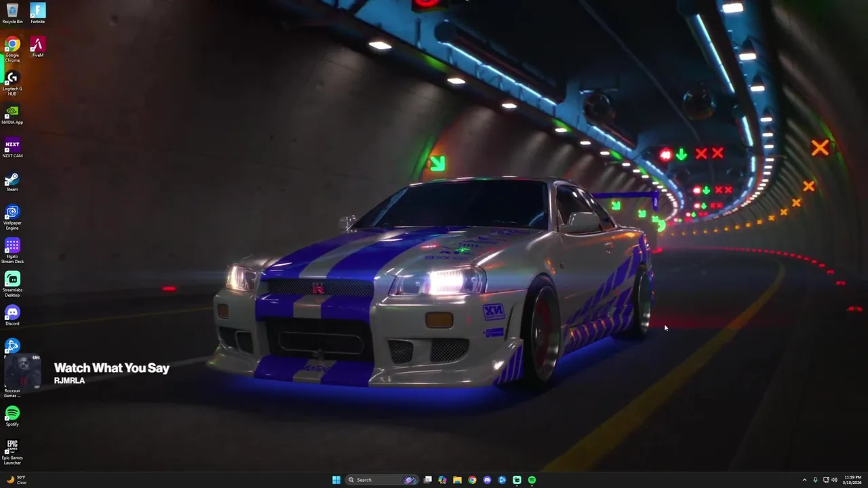
Task: Open the volume icon in the system tray
Action: click(834, 480)
